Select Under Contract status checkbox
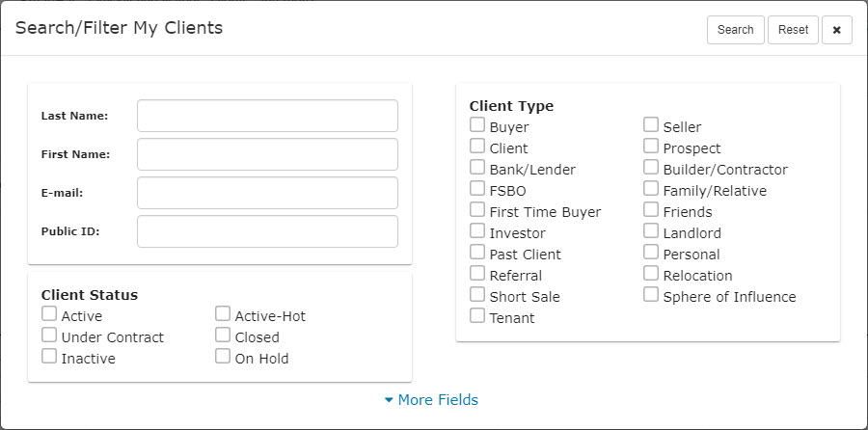The width and height of the screenshot is (868, 430). click(49, 336)
